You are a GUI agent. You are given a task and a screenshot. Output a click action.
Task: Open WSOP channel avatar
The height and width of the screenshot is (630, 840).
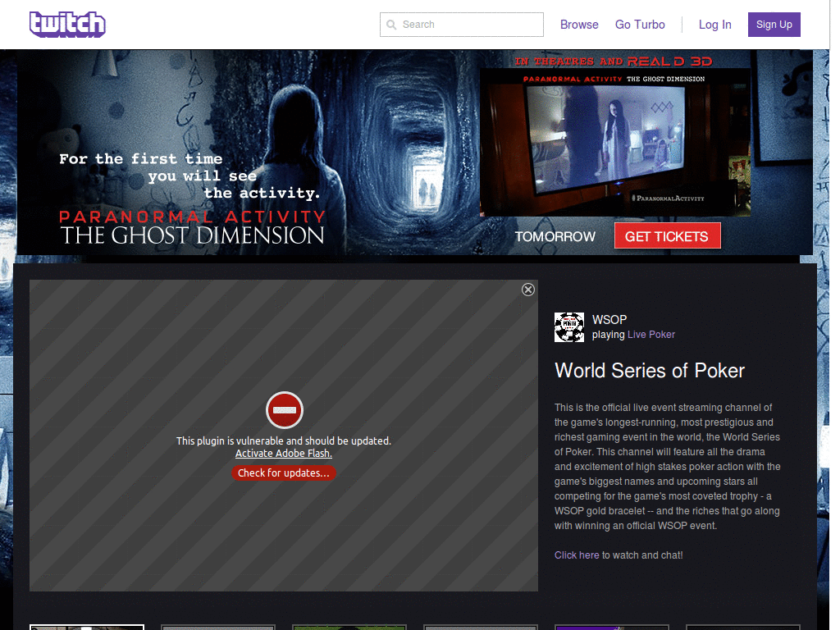(569, 327)
